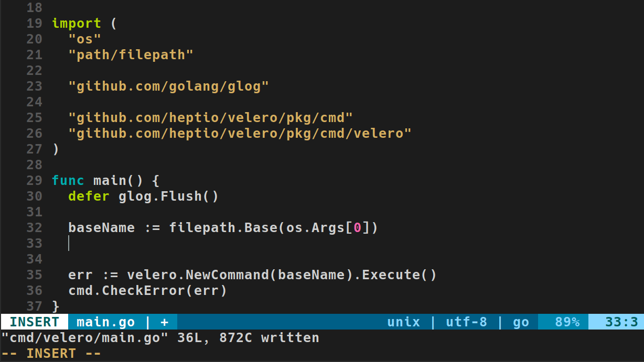Click the main.go filename in status line
This screenshot has width=644, height=362.
pos(105,322)
